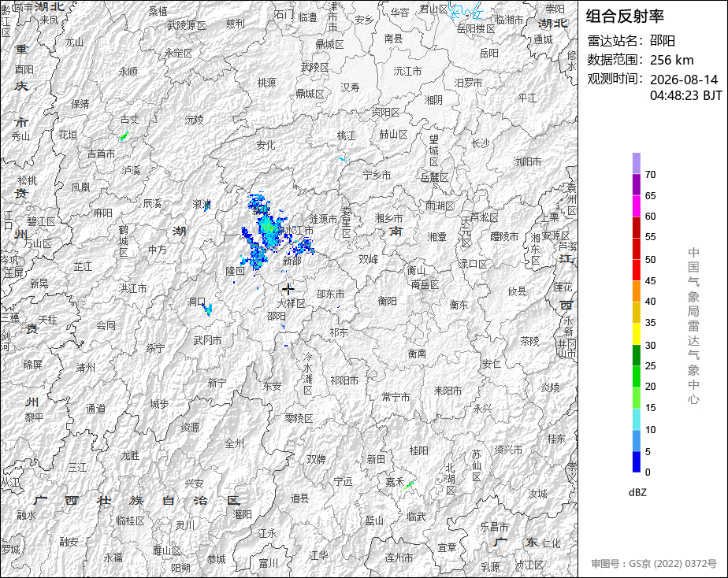
Task: Click the 衡阳 city label
Action: 387,301
